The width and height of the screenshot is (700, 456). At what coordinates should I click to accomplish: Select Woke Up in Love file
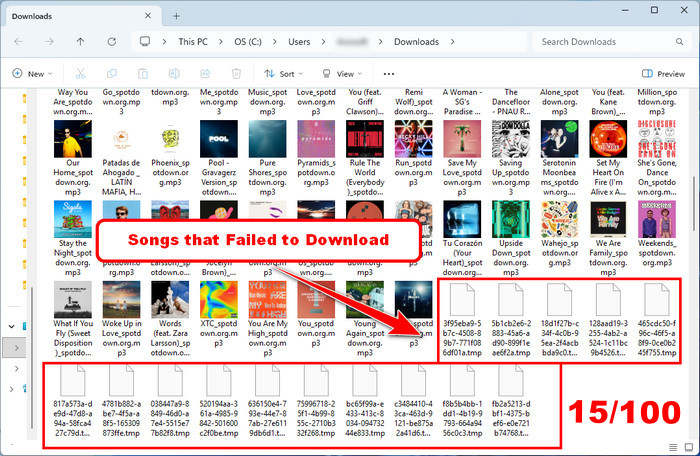click(121, 319)
